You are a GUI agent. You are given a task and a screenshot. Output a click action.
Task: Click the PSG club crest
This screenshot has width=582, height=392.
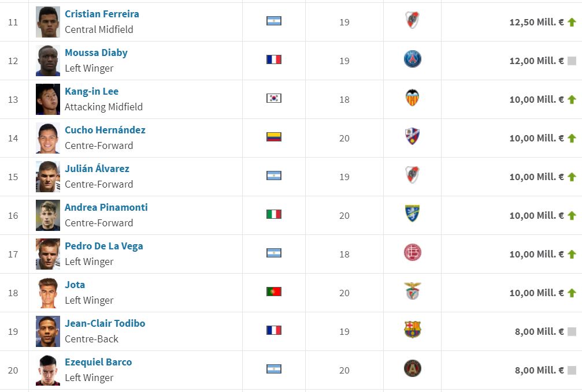(412, 59)
